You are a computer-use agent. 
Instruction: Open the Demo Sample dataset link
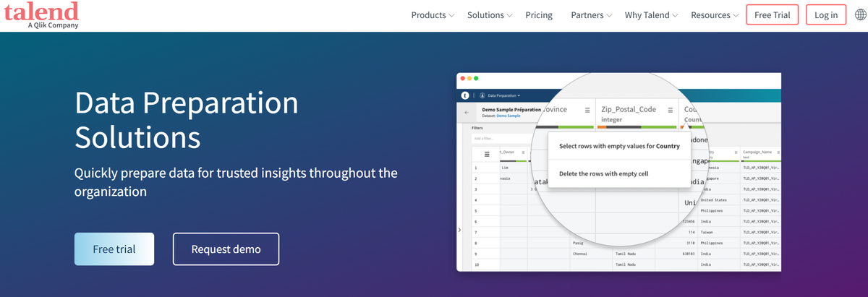pyautogui.click(x=508, y=116)
